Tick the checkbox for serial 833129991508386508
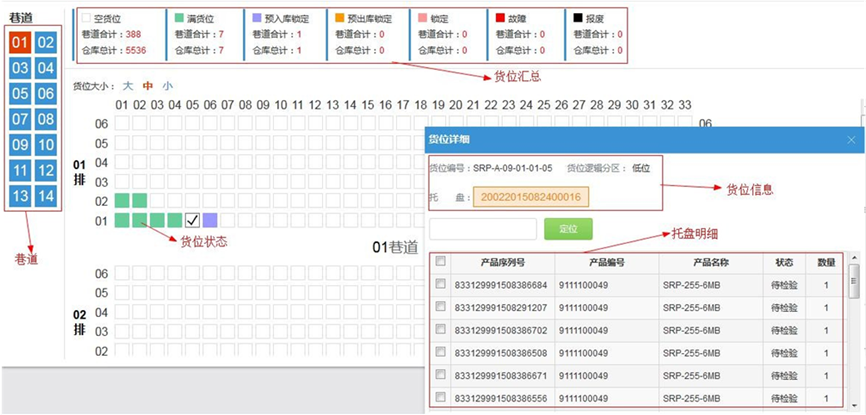866x415 pixels. pos(440,352)
